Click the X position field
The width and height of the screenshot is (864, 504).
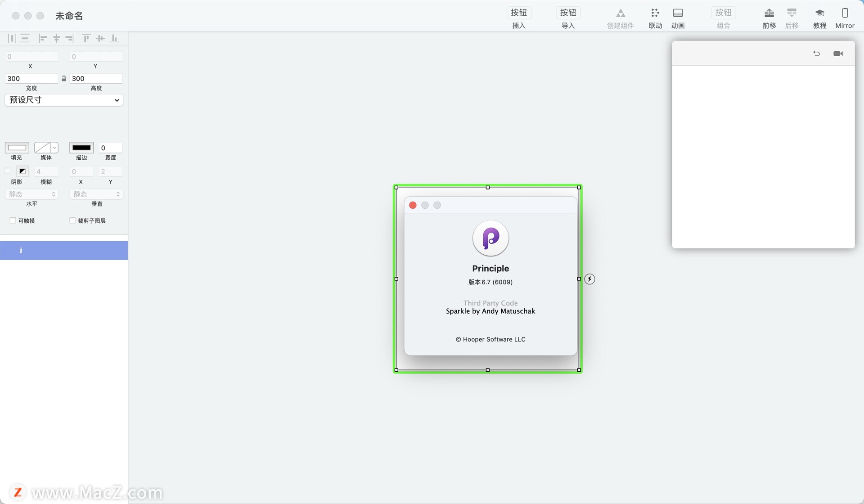tap(31, 57)
